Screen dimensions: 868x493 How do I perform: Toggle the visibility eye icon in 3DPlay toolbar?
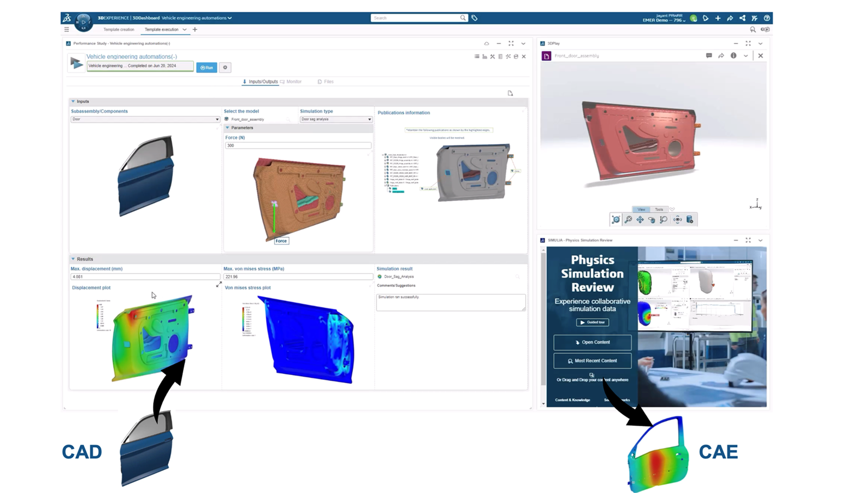[x=677, y=220]
